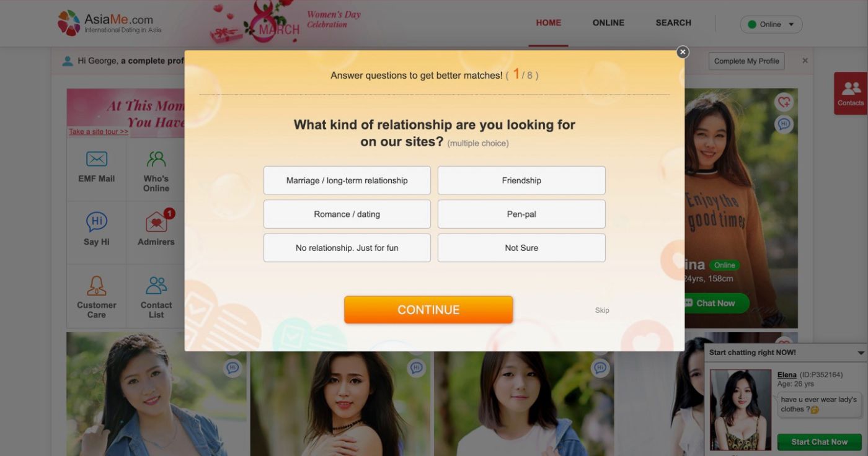
Task: Select the Marriage / long-term relationship option
Action: [x=347, y=180]
